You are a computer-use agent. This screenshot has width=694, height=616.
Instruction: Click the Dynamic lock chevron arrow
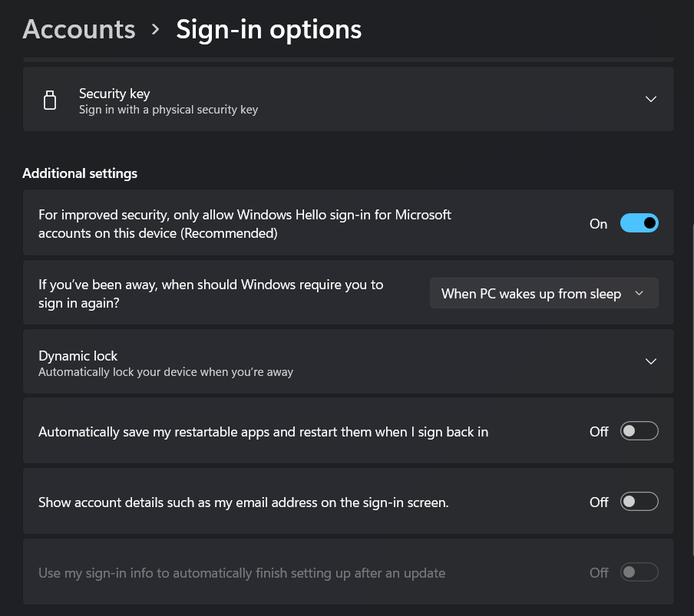pyautogui.click(x=651, y=361)
